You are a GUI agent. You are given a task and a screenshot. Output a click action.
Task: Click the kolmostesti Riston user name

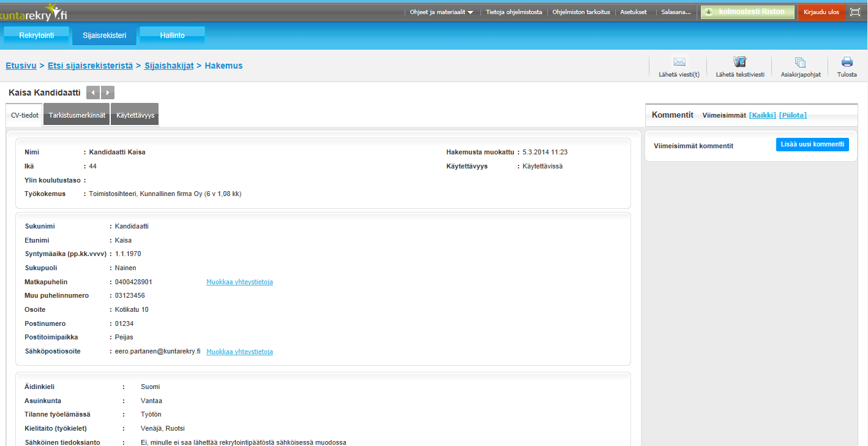[x=751, y=12]
